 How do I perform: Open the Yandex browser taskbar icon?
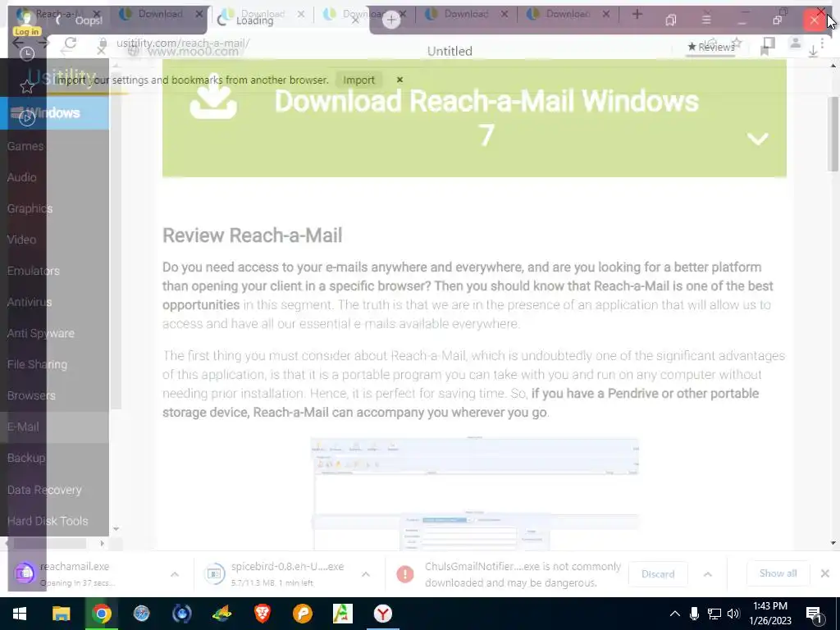tap(382, 614)
